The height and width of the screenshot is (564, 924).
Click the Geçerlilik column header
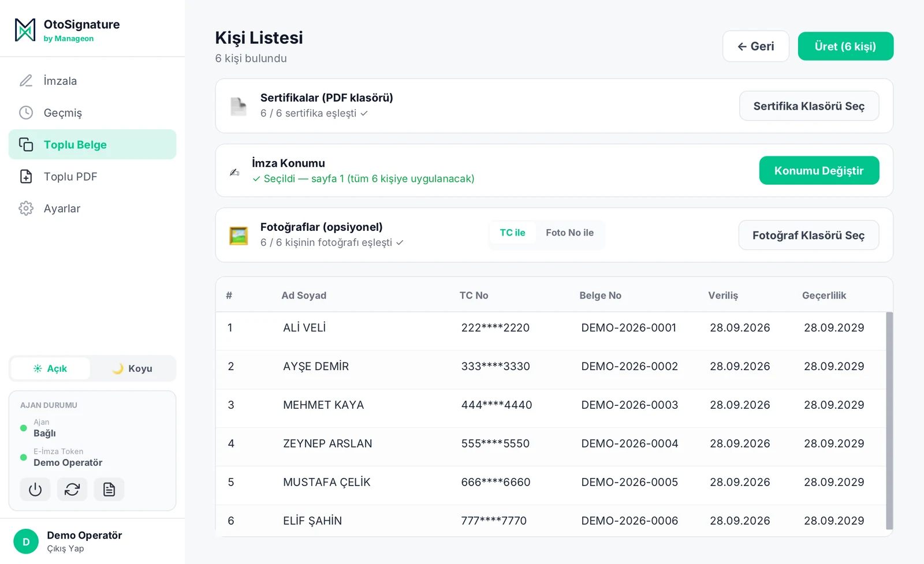824,296
